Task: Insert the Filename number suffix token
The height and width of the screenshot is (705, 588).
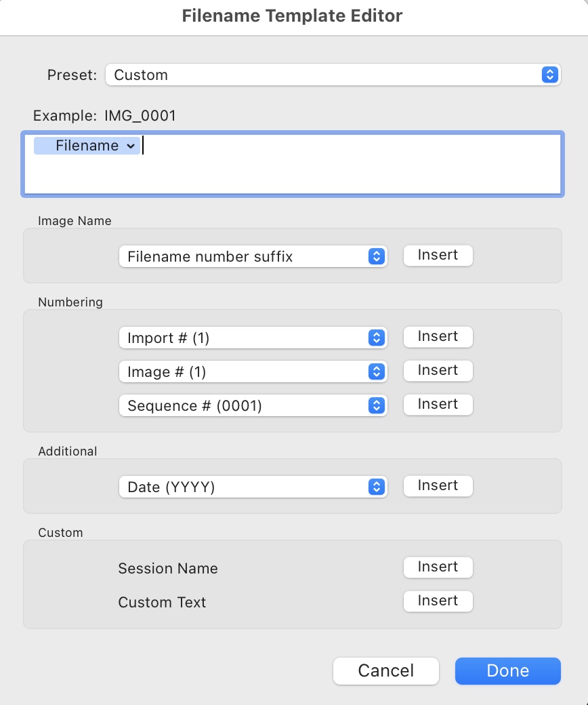Action: pos(438,256)
